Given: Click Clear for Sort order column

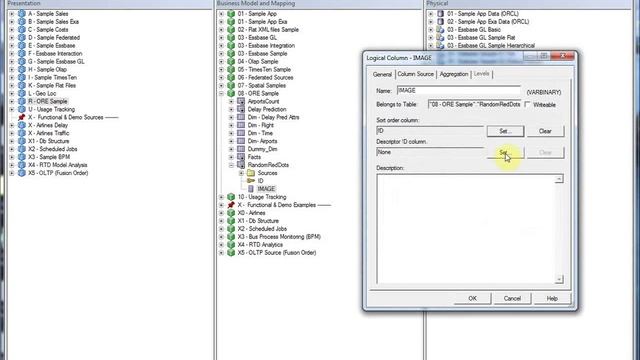Looking at the screenshot, I should click(x=545, y=131).
